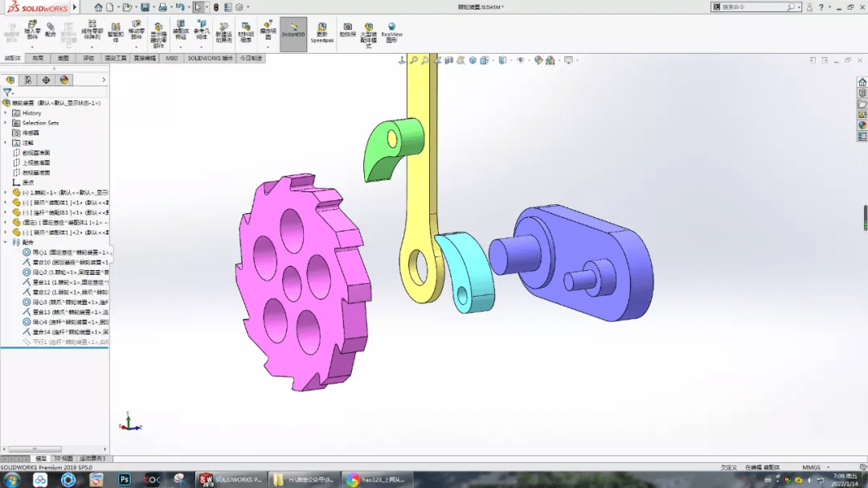The image size is (868, 488).
Task: Switch to the MBD ribbon tab
Action: [x=171, y=59]
